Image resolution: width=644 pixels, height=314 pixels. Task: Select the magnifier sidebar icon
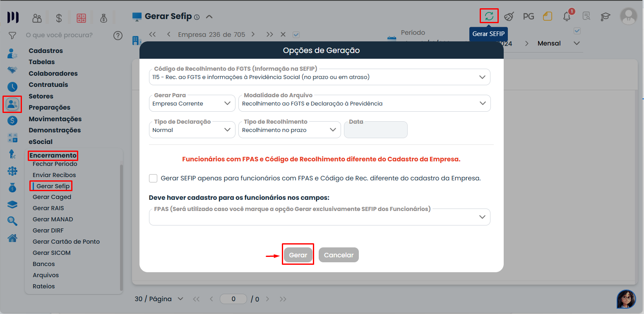coord(12,221)
